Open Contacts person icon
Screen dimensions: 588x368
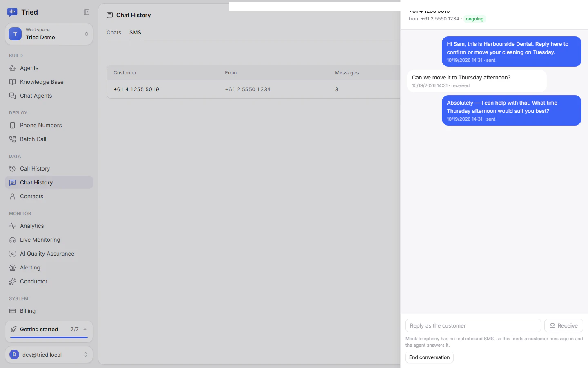pos(13,196)
